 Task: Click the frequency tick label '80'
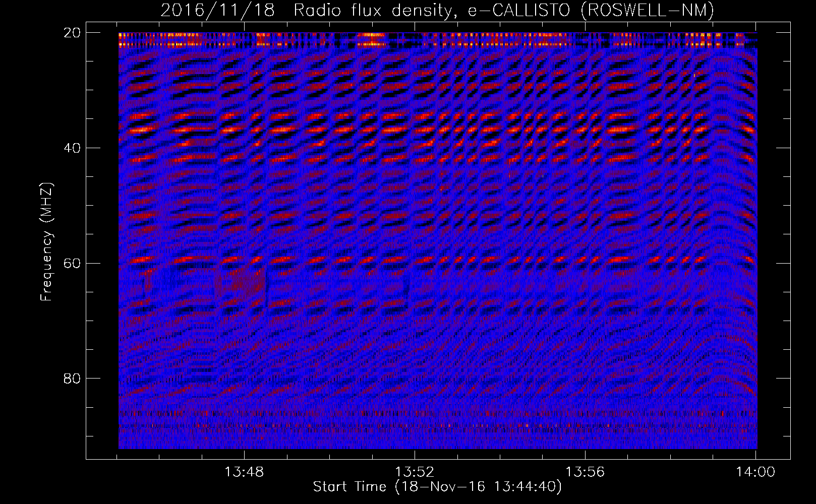pos(72,379)
